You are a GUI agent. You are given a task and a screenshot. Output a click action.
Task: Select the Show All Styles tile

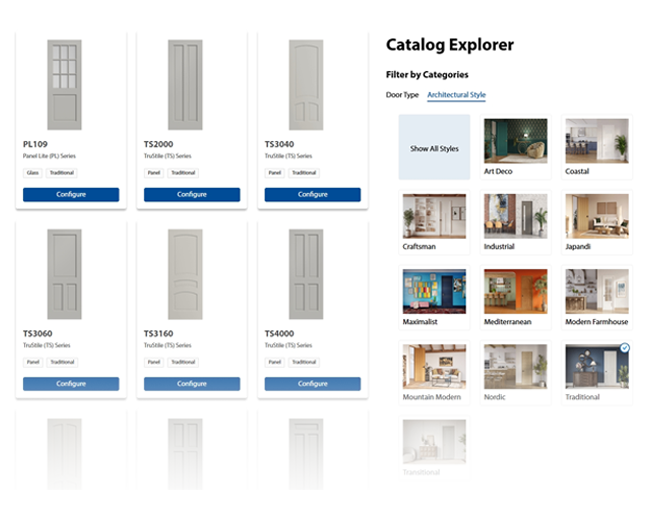click(x=434, y=147)
